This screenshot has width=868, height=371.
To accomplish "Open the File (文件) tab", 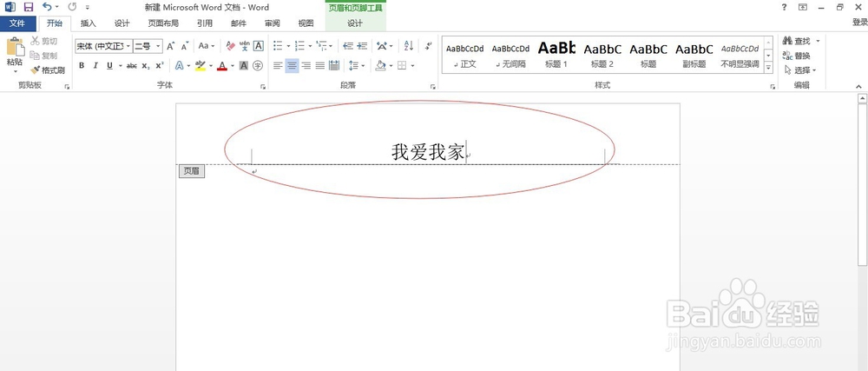I will tap(17, 23).
